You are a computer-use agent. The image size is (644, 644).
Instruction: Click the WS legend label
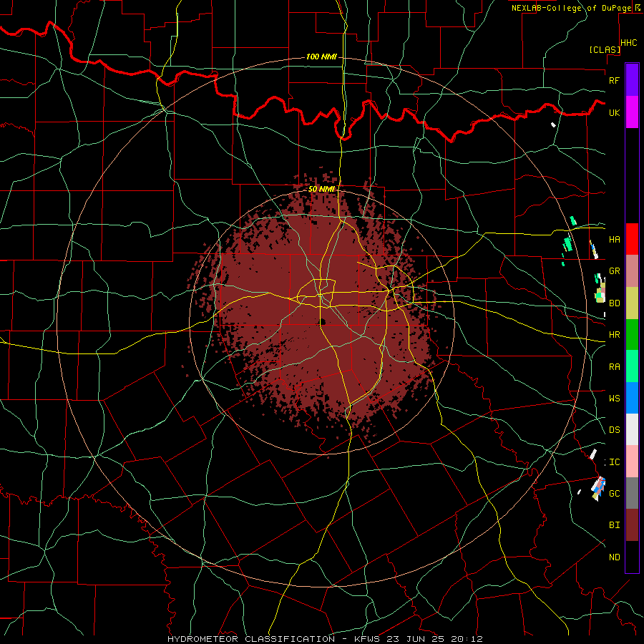pyautogui.click(x=614, y=399)
